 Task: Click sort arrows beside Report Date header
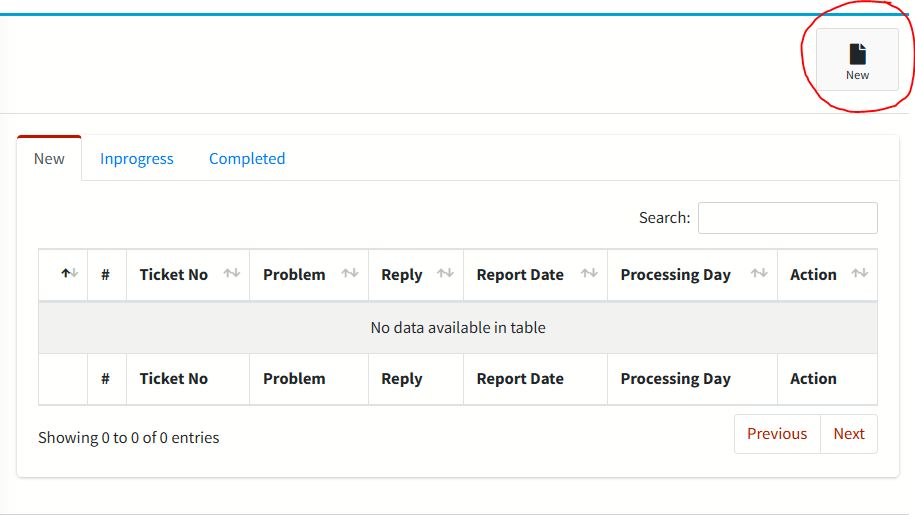589,273
